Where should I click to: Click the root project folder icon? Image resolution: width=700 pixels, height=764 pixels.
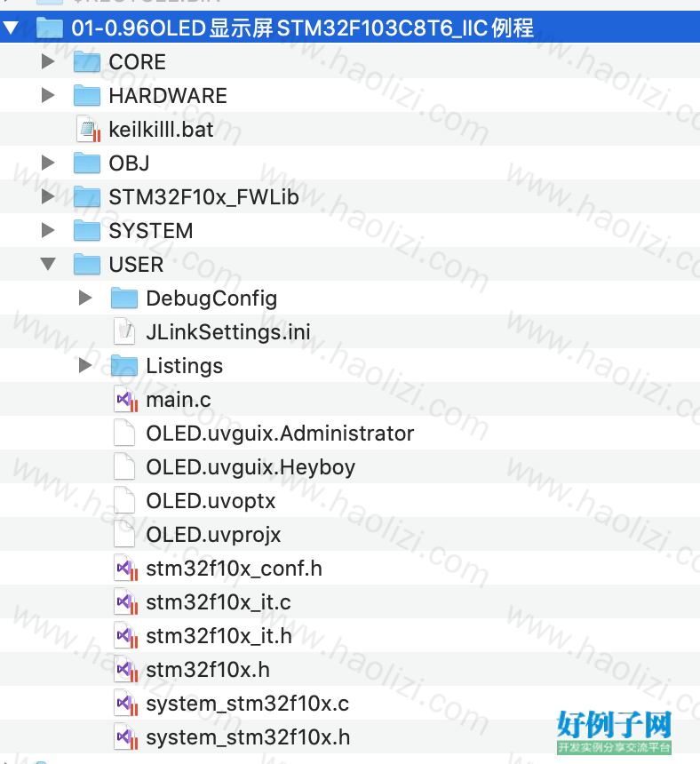50,28
